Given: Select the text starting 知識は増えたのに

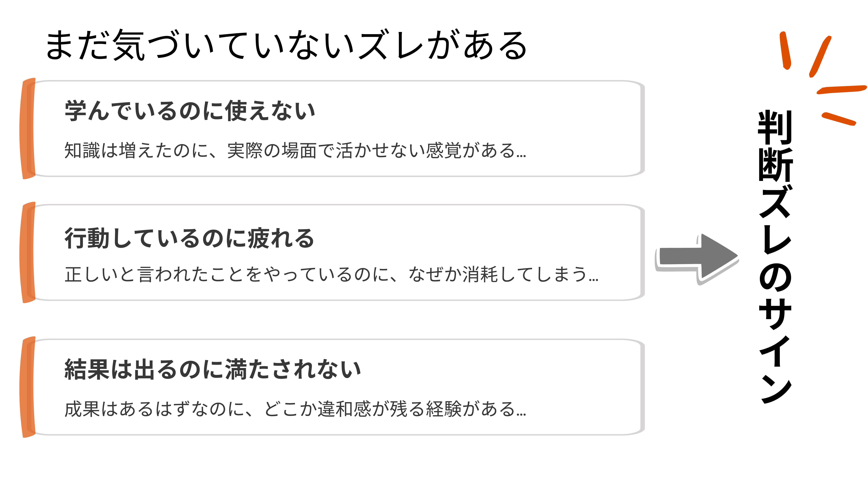Looking at the screenshot, I should pyautogui.click(x=295, y=151).
